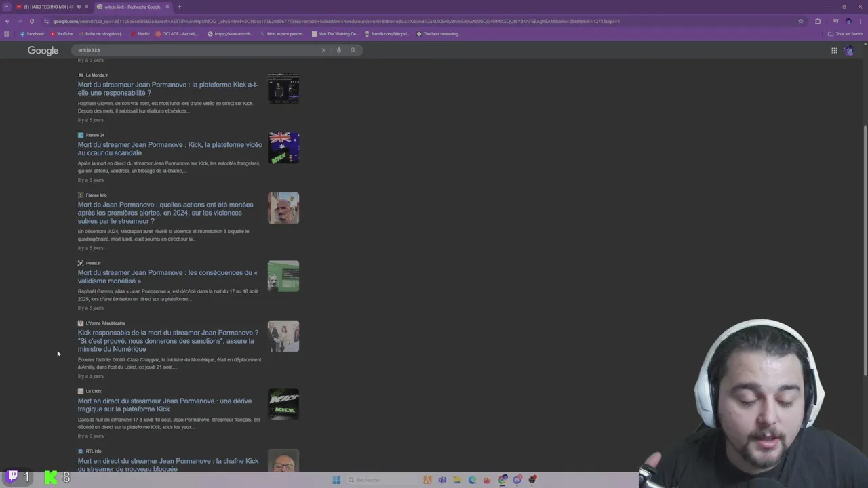Open Le Monde article about Kick's responsabilité
This screenshot has height=488, width=868.
pos(168,89)
